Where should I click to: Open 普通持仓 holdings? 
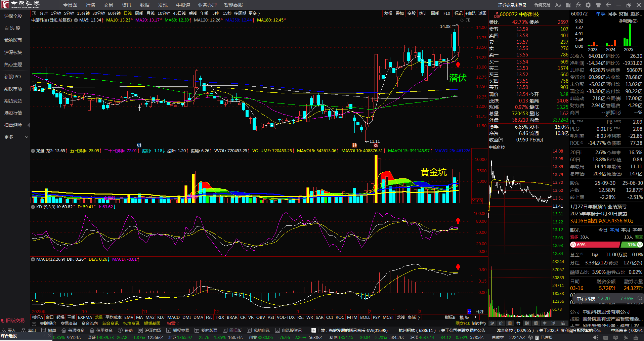[73, 331]
